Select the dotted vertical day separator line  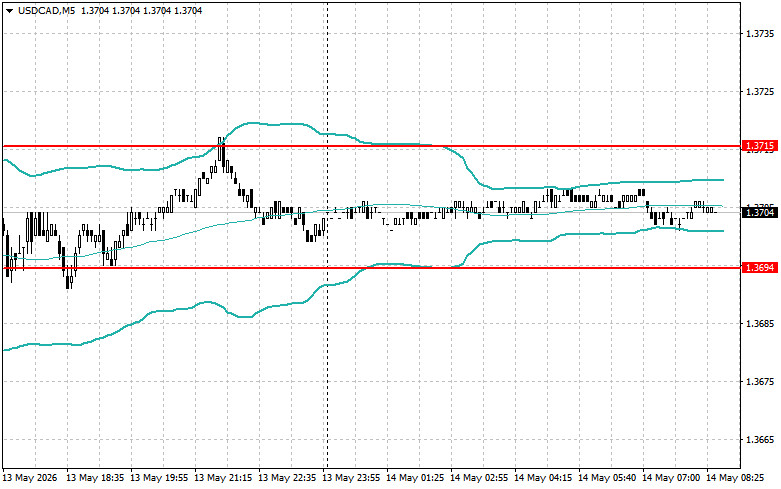point(327,234)
